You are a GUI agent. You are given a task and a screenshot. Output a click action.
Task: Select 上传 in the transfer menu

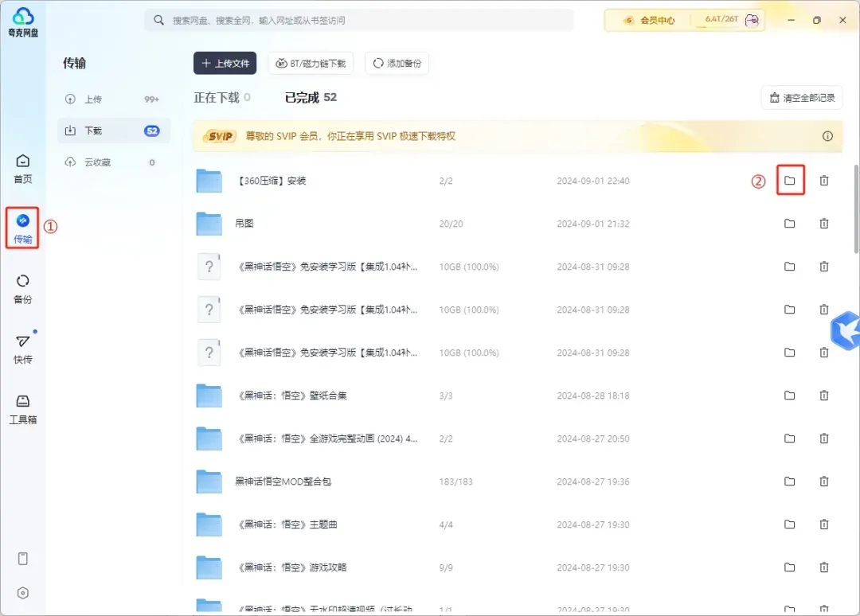(114, 99)
